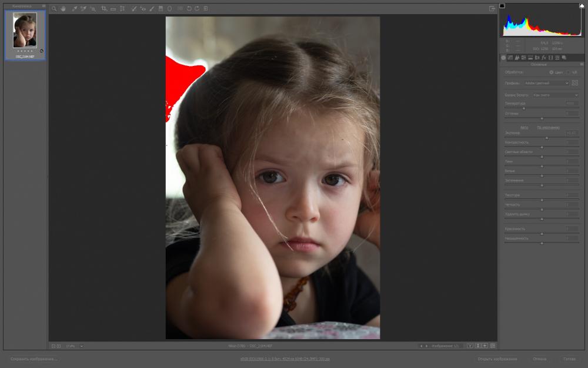Click the По умолчанию link
Image resolution: width=588 pixels, height=368 pixels.
coord(548,128)
